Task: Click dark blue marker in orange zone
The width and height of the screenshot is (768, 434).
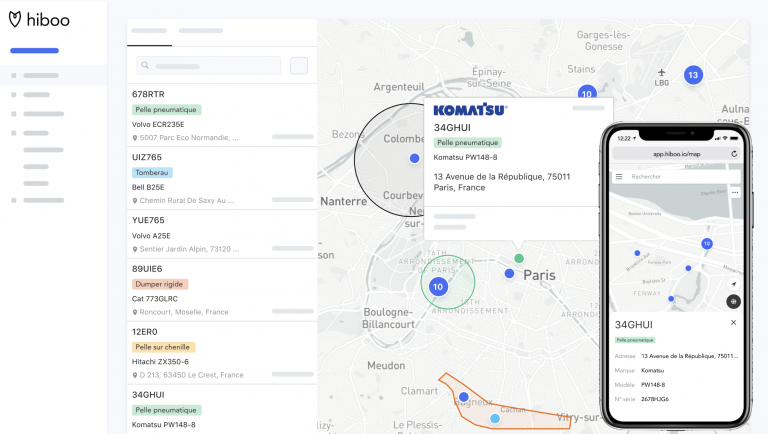Action: pyautogui.click(x=464, y=397)
